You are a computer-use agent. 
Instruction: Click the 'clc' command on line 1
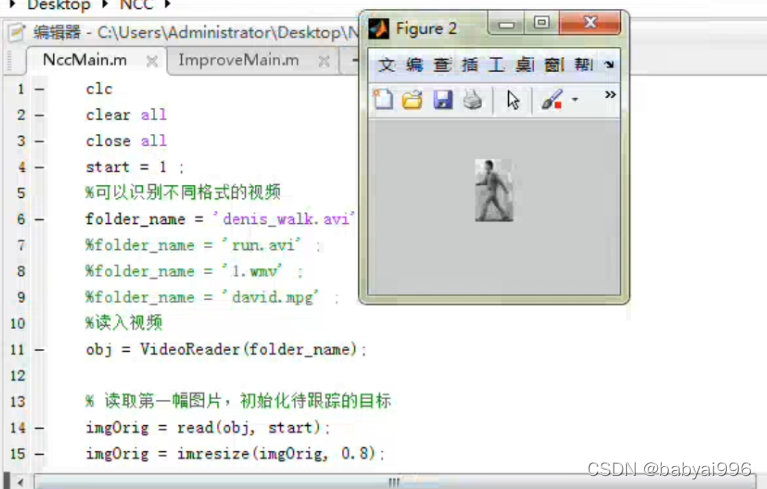coord(99,89)
